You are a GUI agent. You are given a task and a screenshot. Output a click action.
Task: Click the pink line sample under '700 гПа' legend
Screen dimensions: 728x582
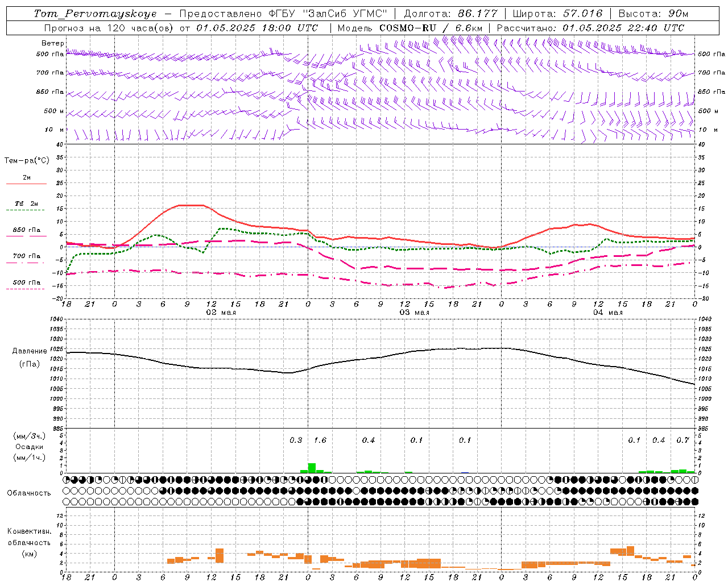(25, 263)
